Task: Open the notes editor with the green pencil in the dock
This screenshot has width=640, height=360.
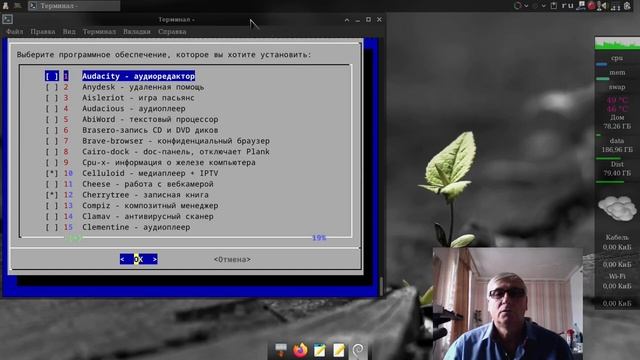Action: [319, 350]
